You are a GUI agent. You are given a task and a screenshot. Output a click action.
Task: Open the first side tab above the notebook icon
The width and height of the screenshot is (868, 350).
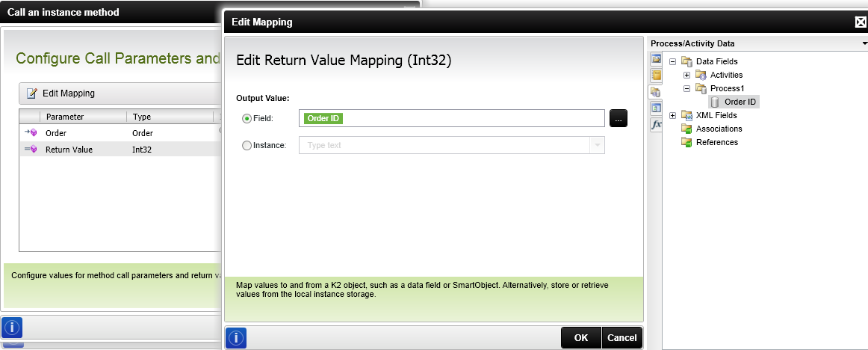[x=656, y=58]
